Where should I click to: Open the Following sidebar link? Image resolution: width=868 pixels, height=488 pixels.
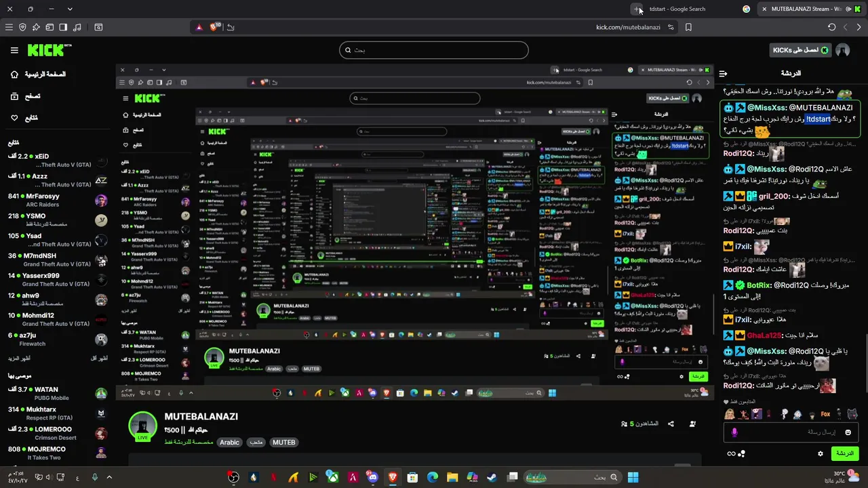point(26,118)
